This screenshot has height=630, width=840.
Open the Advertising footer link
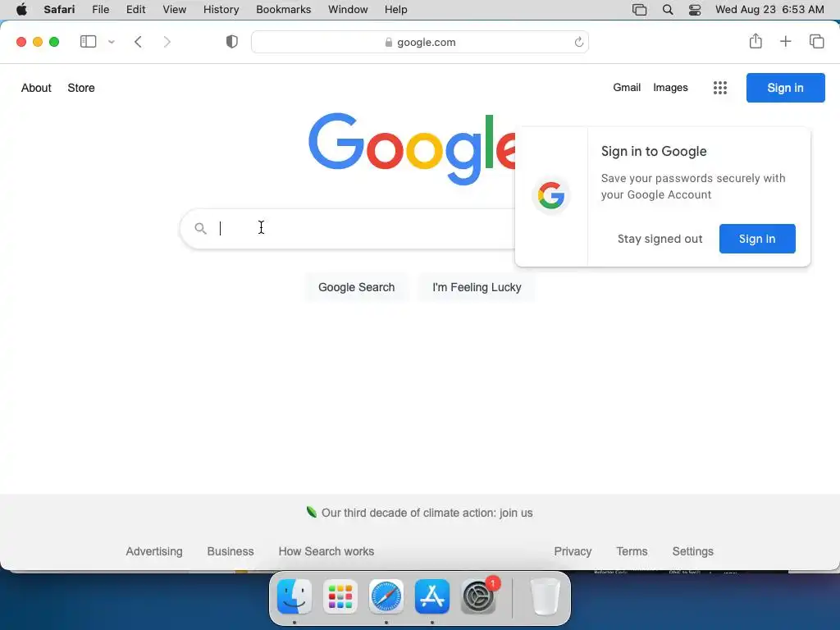click(154, 551)
